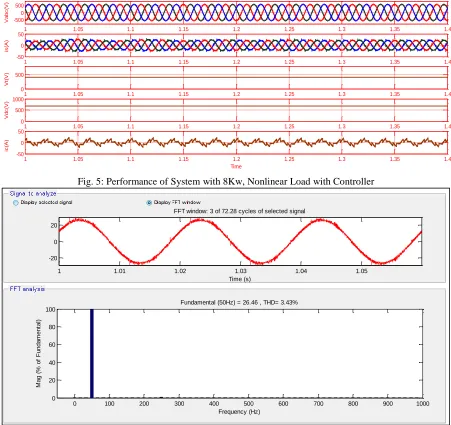Click the 'Time' label below the scope plots

click(236, 166)
